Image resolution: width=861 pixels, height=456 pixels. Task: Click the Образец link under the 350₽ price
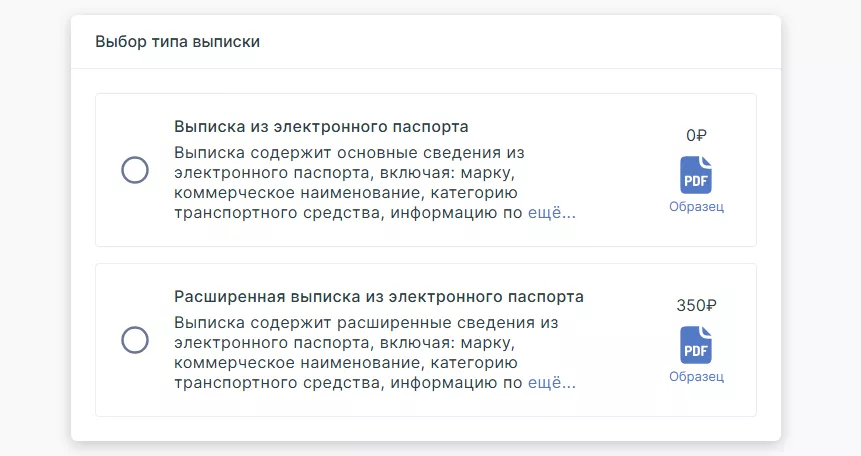click(x=696, y=376)
